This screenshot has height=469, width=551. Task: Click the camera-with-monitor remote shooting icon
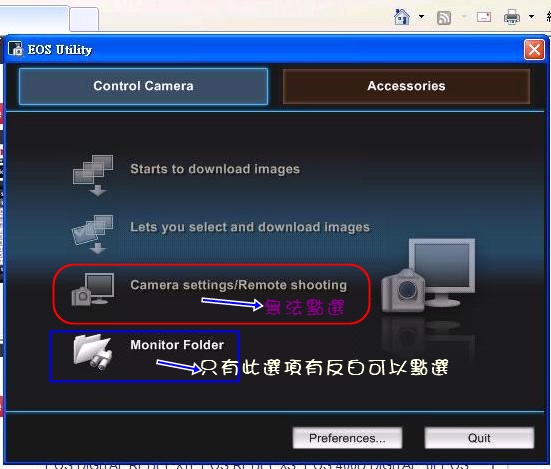click(x=93, y=290)
